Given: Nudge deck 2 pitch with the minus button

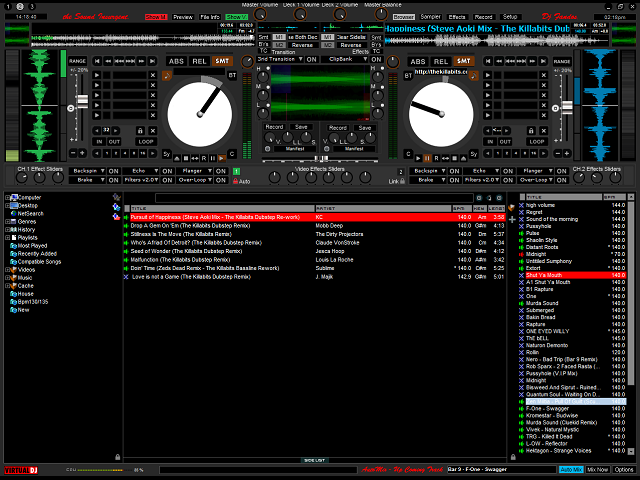Looking at the screenshot, I should tap(558, 153).
